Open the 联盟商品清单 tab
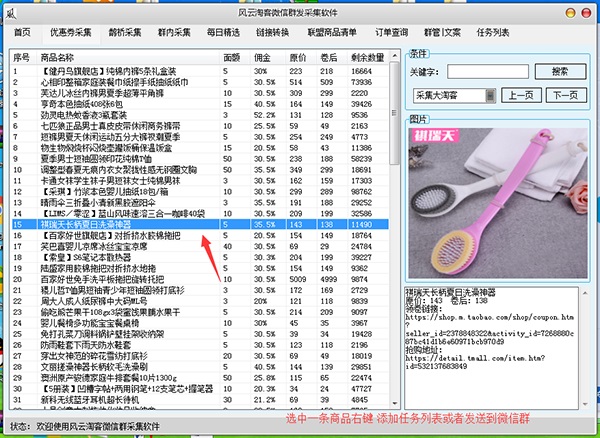 pyautogui.click(x=332, y=33)
